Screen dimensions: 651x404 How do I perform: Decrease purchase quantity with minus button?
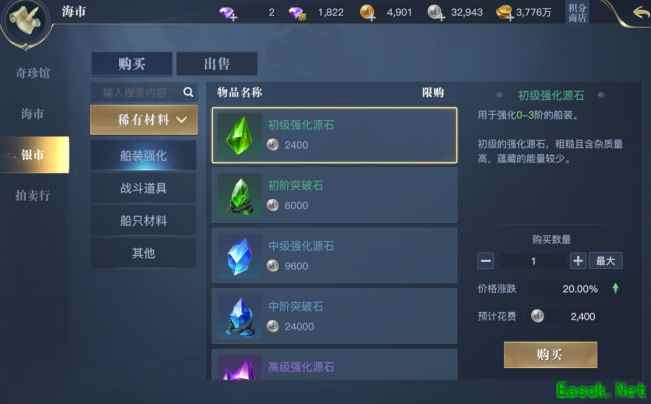(x=486, y=261)
